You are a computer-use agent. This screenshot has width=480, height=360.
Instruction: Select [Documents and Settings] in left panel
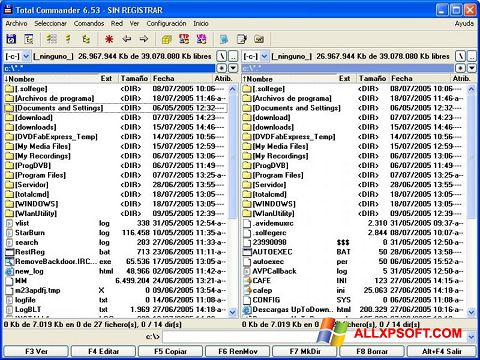116,108
